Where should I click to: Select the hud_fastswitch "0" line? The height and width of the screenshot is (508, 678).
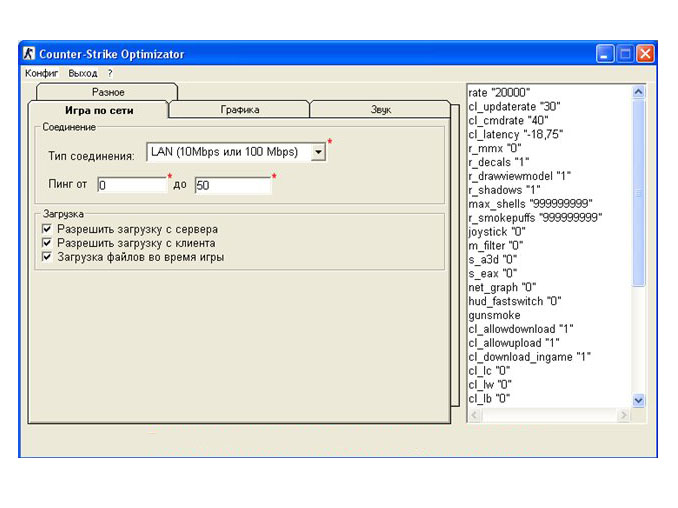coord(515,301)
